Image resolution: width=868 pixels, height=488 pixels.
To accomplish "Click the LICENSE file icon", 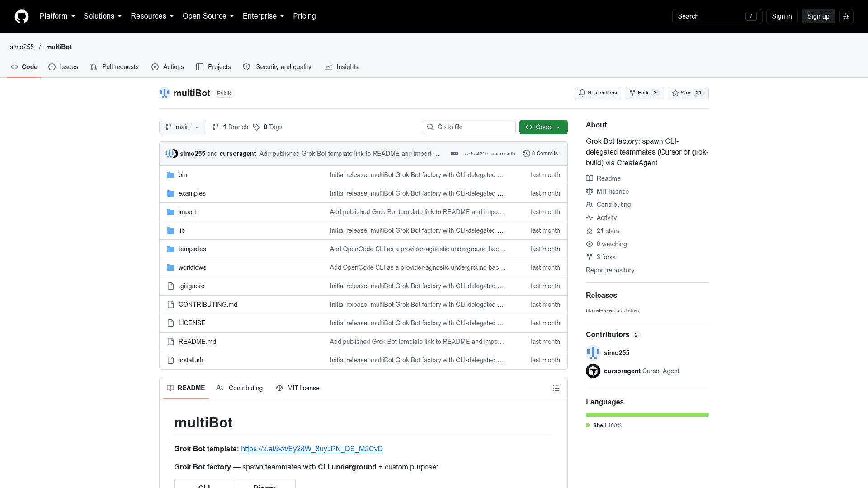I will 170,323.
